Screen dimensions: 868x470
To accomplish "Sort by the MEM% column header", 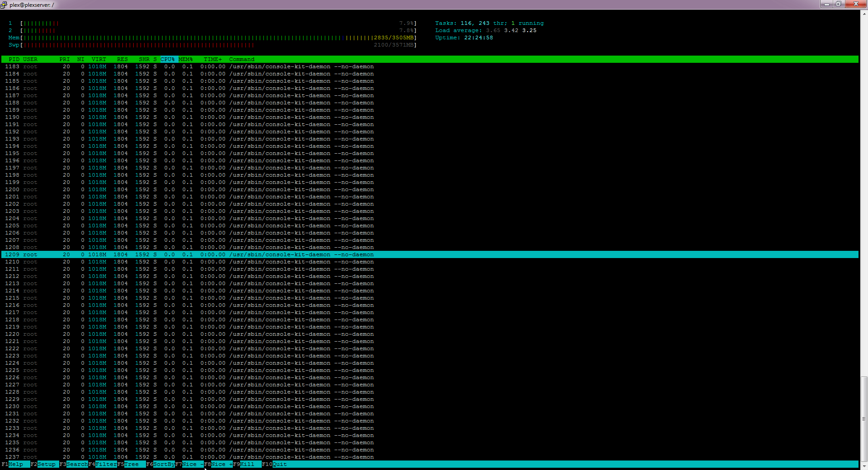I will (x=186, y=60).
